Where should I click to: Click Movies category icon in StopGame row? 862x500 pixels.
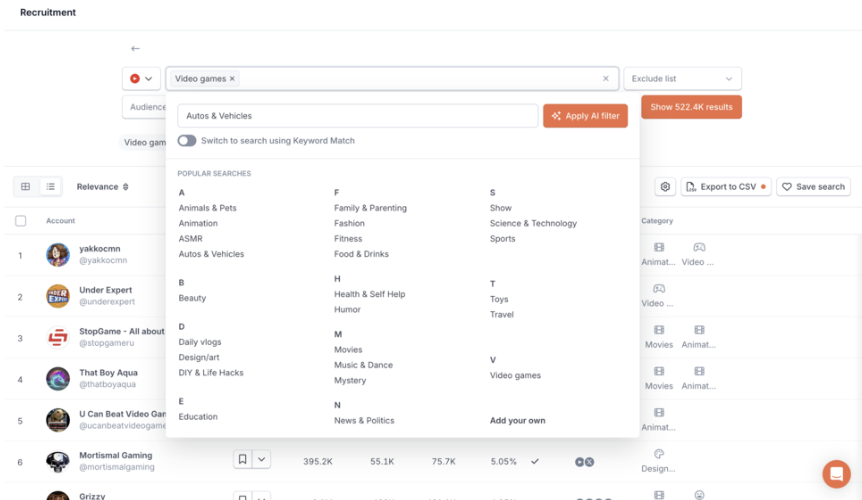(x=659, y=330)
